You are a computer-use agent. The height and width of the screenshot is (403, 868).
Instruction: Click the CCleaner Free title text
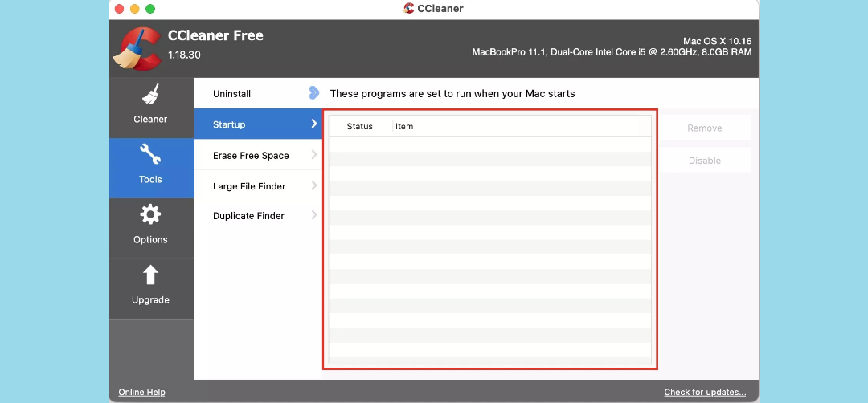215,35
